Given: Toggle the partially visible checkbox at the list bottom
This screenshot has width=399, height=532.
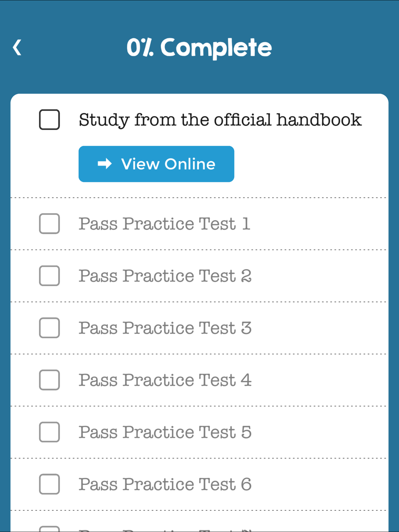Looking at the screenshot, I should click(49, 529).
